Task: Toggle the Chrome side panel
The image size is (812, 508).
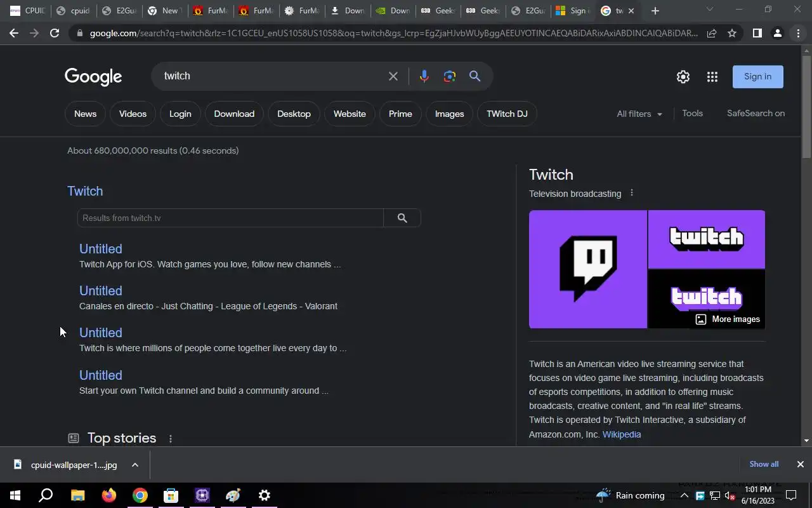Action: pos(757,33)
